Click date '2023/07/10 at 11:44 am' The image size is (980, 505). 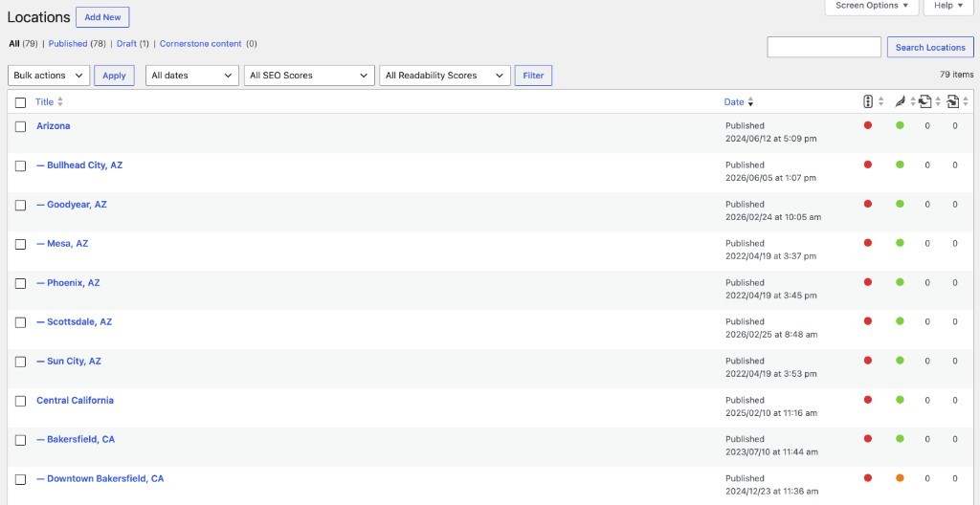point(772,451)
